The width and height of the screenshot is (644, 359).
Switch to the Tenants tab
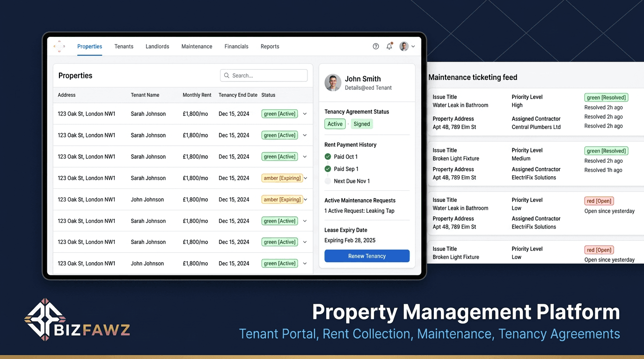[x=124, y=47]
